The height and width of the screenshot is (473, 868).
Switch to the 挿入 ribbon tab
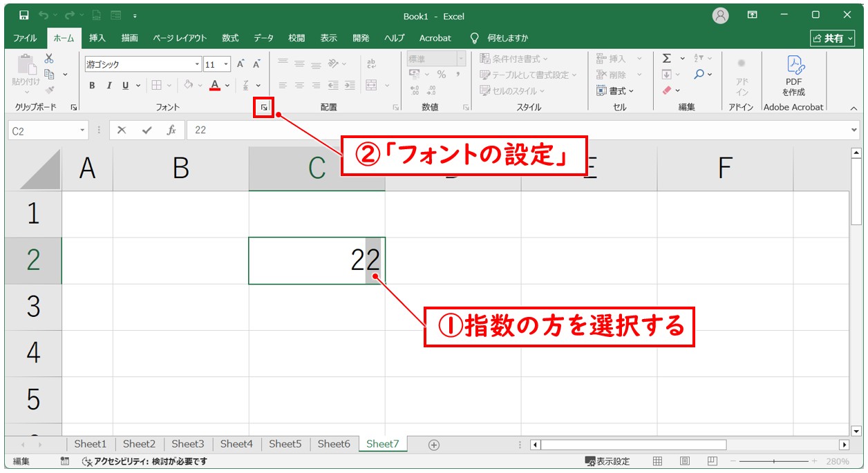[97, 38]
